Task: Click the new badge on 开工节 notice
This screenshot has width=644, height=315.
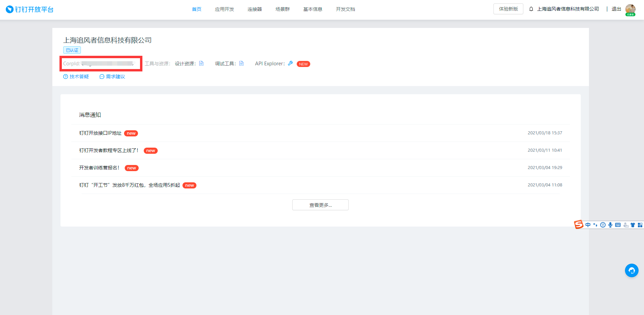Action: pos(189,185)
